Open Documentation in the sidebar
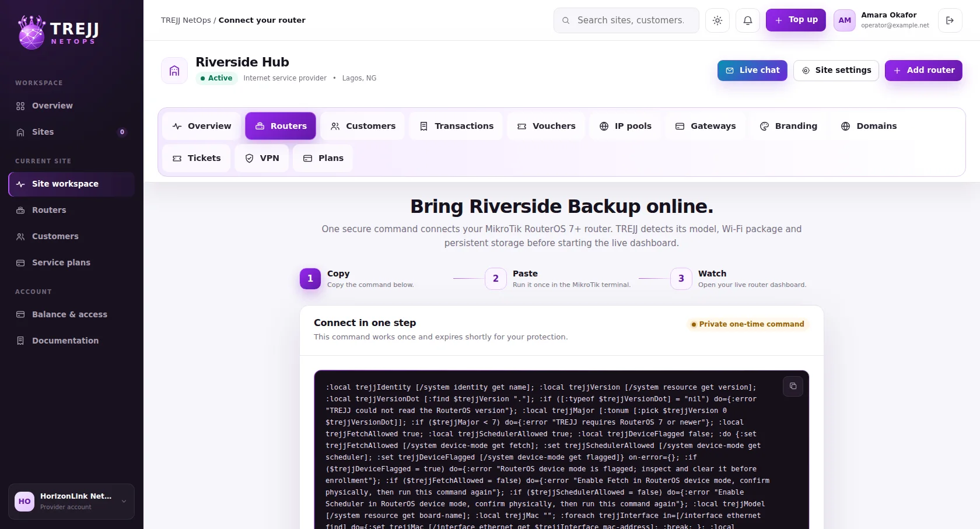The height and width of the screenshot is (529, 980). coord(71,341)
